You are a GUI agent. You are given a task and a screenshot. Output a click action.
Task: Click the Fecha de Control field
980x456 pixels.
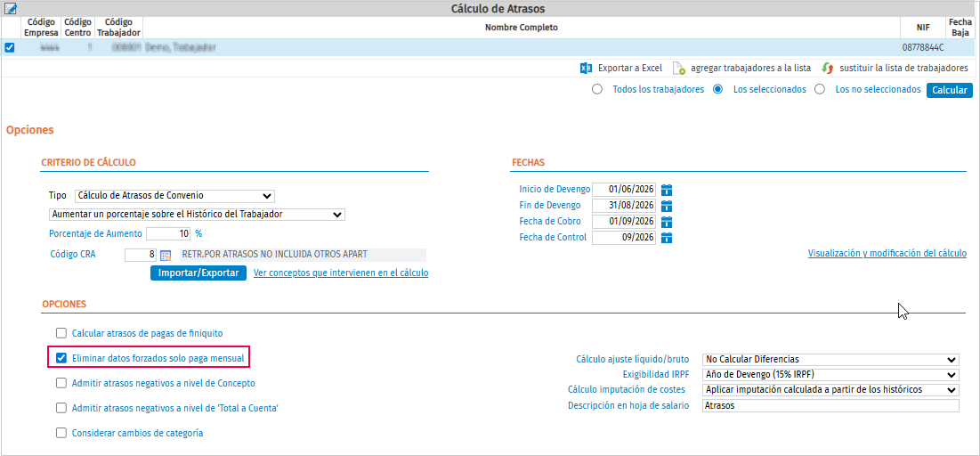624,238
